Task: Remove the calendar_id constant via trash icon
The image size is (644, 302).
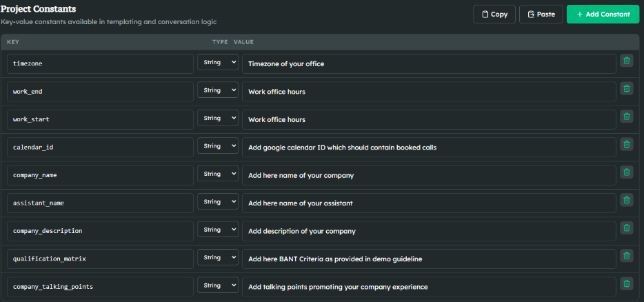Action: 626,144
